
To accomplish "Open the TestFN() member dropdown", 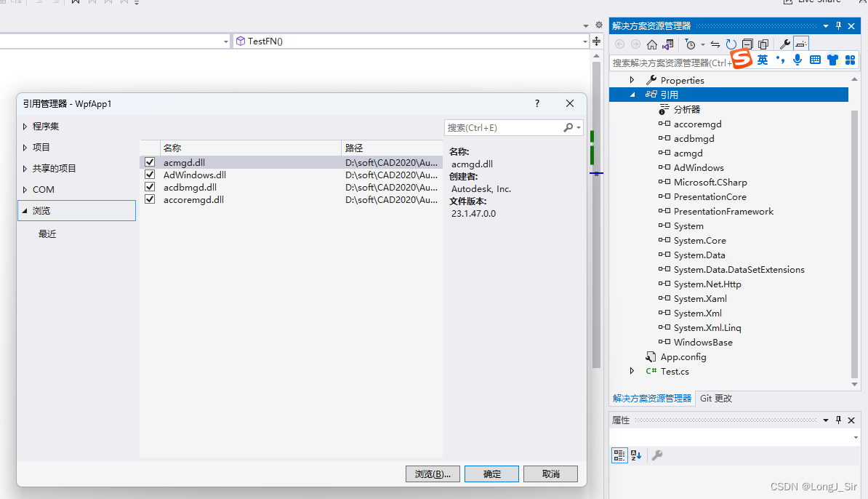I will click(585, 41).
